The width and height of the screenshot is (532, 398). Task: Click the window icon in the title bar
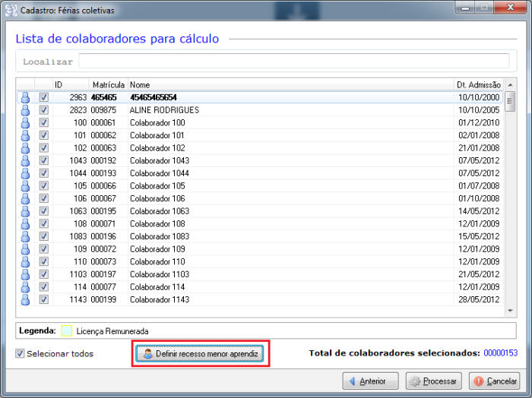pos(9,8)
